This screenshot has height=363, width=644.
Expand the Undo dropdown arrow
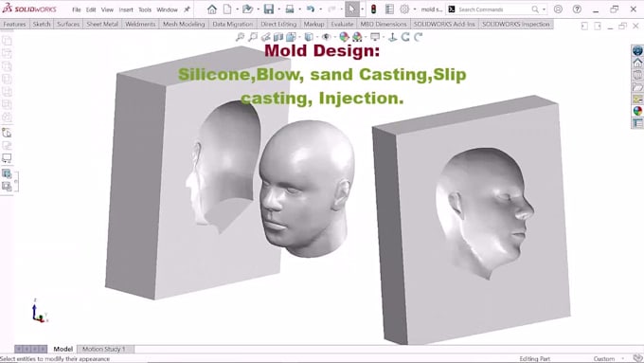click(320, 9)
